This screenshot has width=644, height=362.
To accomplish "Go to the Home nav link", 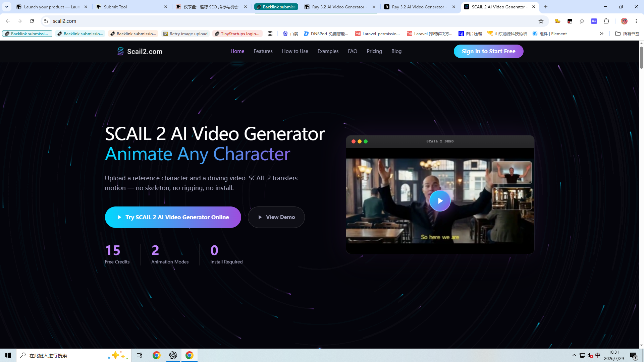I will tap(237, 51).
